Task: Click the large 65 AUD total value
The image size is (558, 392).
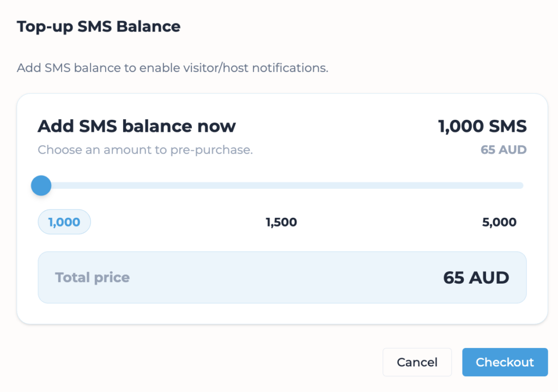Action: point(476,278)
